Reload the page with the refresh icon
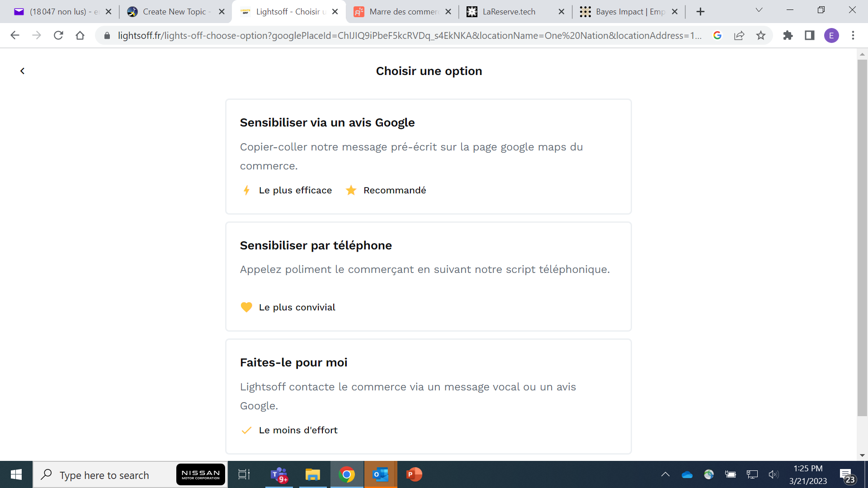 [58, 35]
